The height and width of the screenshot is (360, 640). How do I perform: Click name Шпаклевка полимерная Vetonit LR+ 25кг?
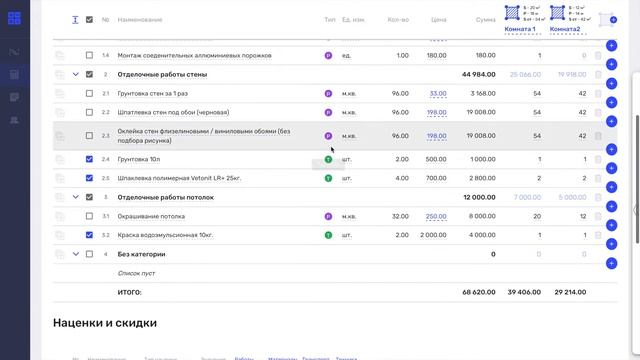pos(179,178)
